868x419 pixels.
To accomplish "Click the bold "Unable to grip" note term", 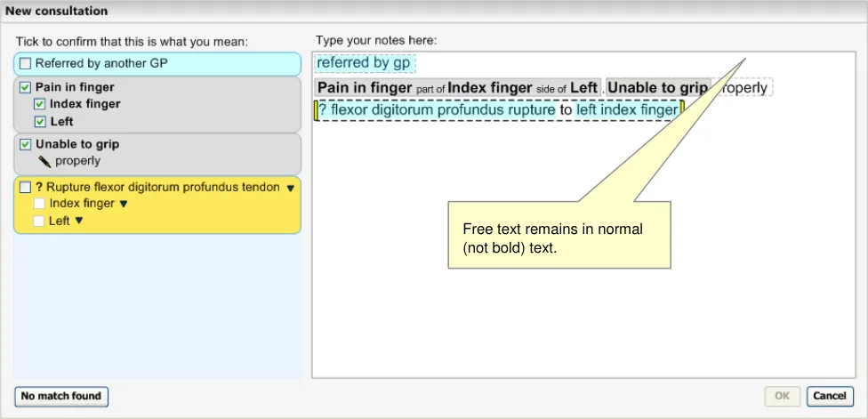I will coord(657,88).
